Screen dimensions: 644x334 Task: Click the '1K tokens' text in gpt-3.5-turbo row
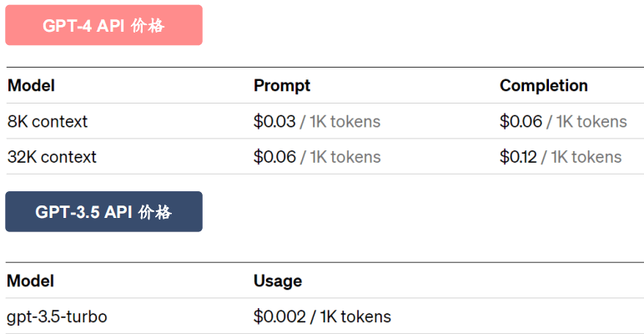tap(355, 316)
